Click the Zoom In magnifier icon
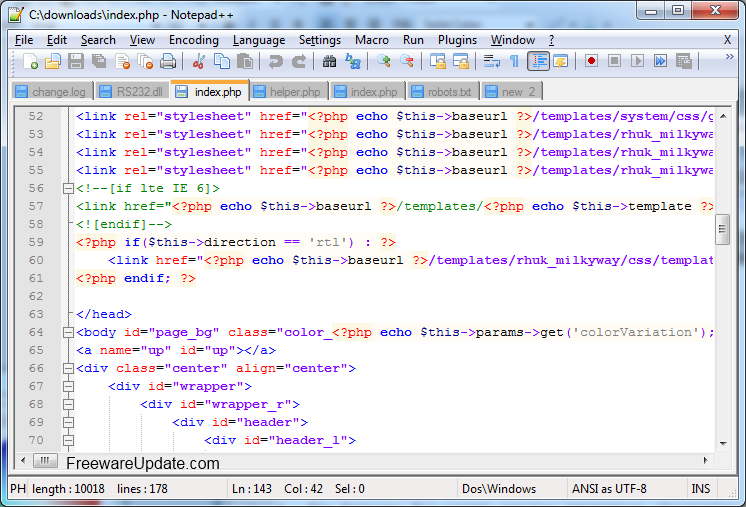 tap(383, 61)
